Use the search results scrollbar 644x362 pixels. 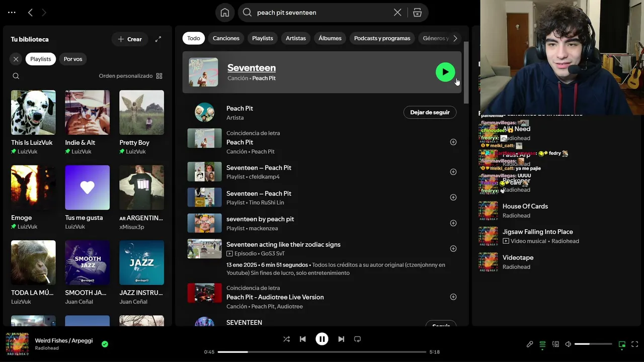tap(466, 73)
